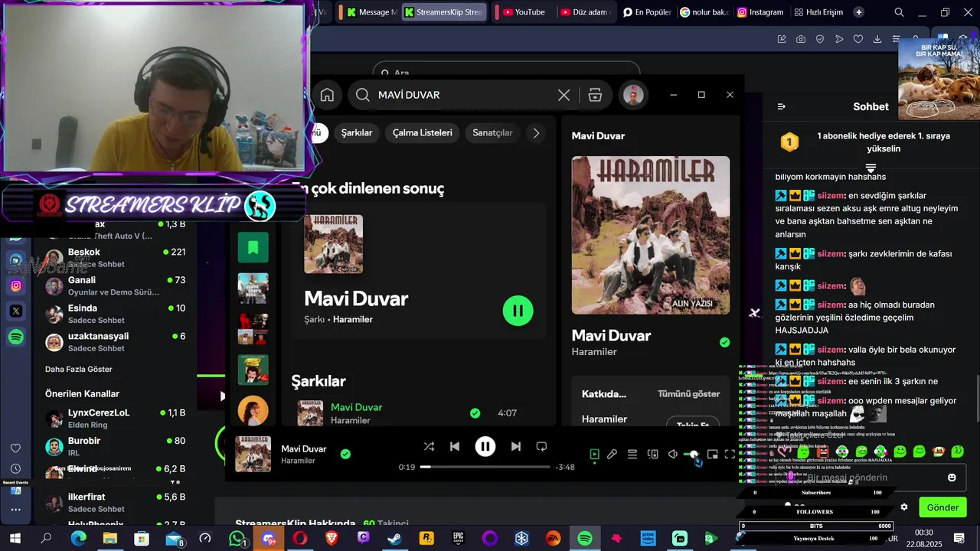
Task: Toggle the Now Playing view button
Action: pyautogui.click(x=594, y=455)
